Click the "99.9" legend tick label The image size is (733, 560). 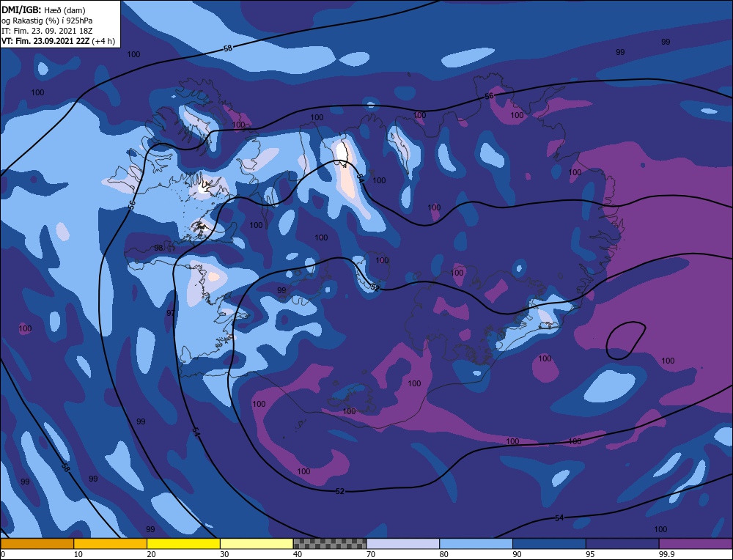coord(666,554)
